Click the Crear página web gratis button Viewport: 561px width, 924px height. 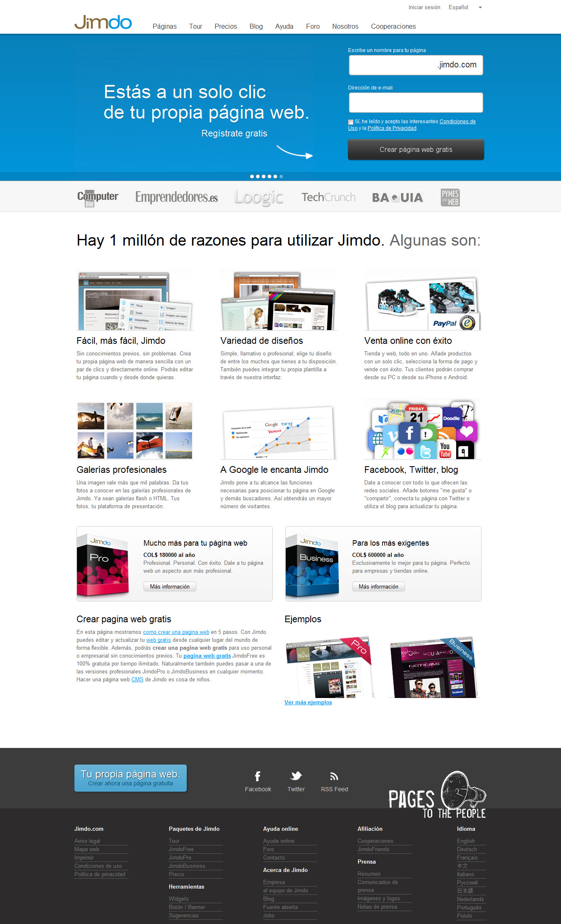point(416,149)
